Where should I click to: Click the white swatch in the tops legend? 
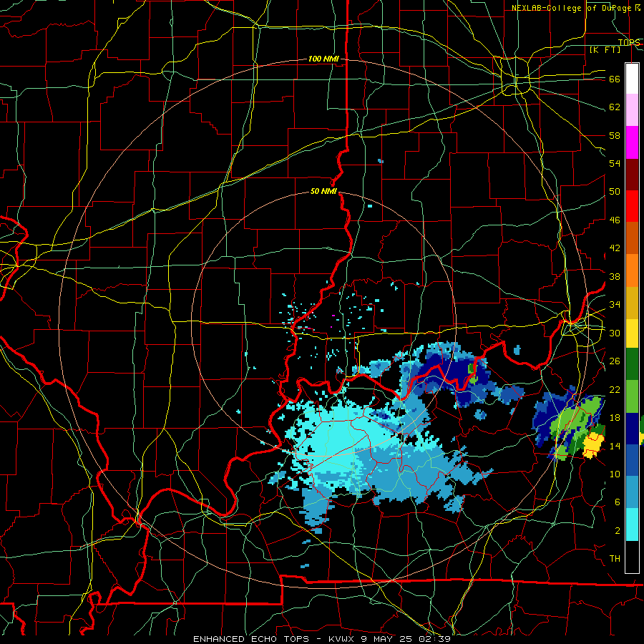632,79
